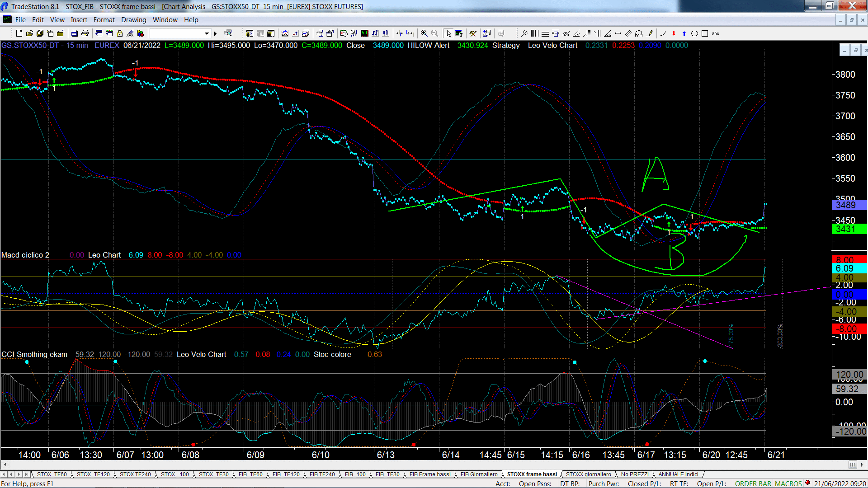Screen dimensions: 868x488
Task: Switch to the No PREZZI tab
Action: click(x=635, y=474)
